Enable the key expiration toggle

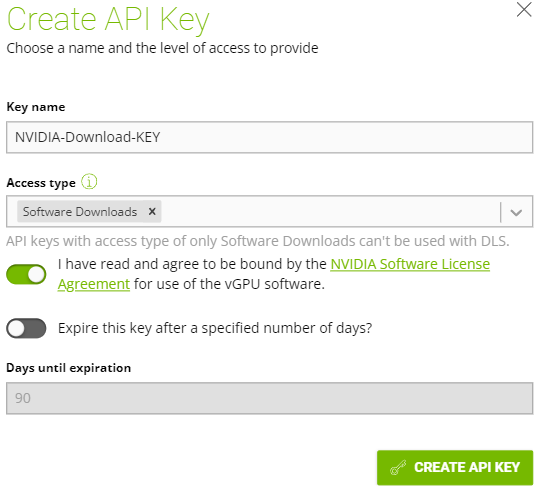click(x=26, y=328)
